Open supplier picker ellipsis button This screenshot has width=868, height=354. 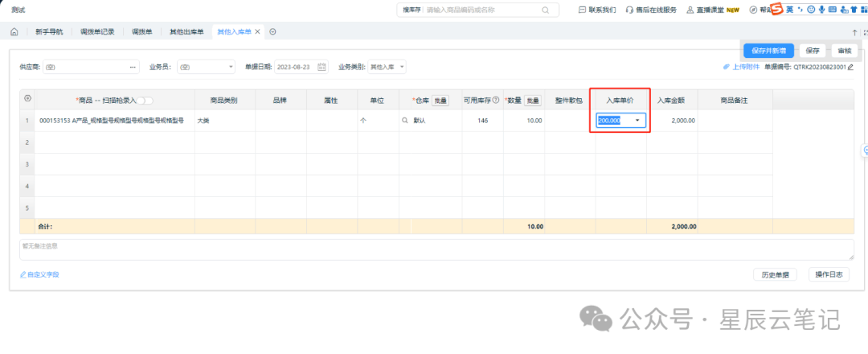(133, 67)
